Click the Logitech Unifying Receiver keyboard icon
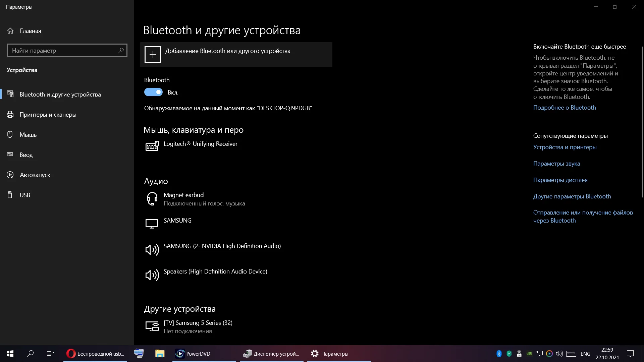The image size is (644, 362). coord(152,146)
